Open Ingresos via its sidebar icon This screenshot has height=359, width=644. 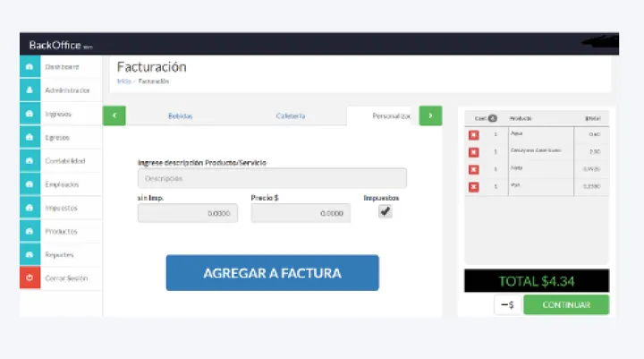click(30, 115)
